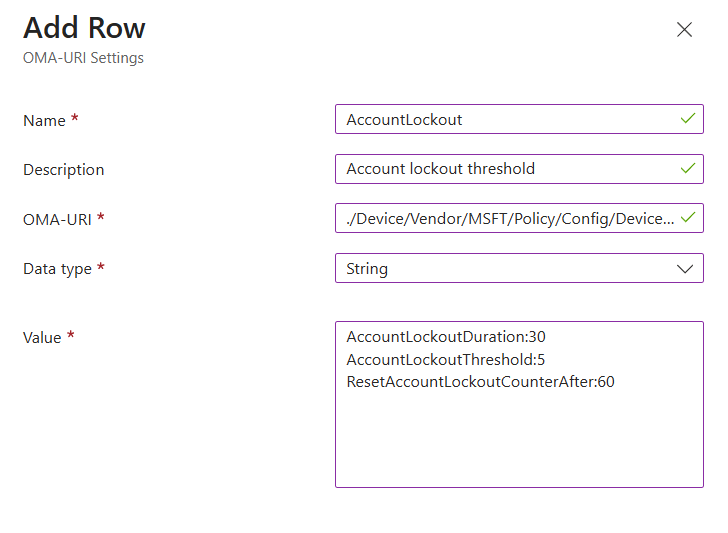The image size is (728, 533).
Task: Focus the Description text field
Action: tap(500, 169)
